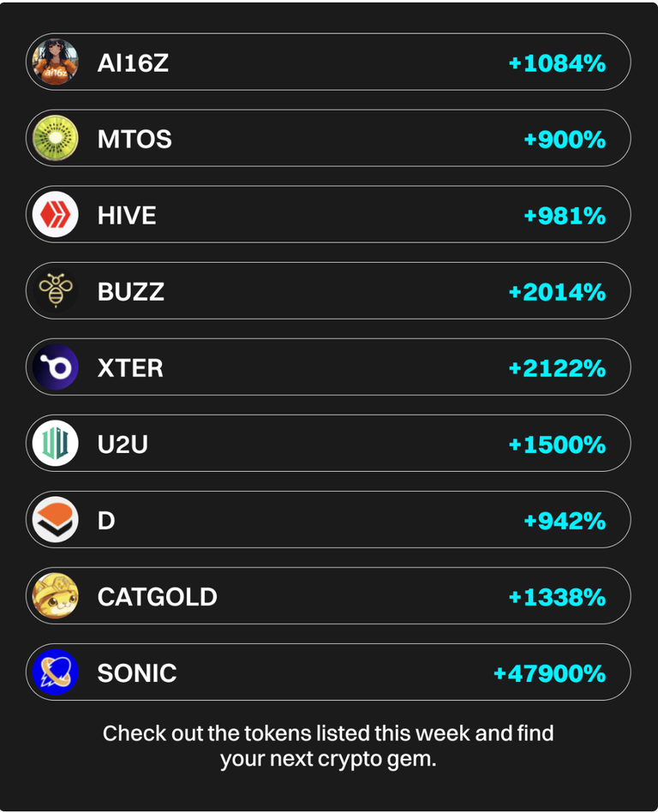Select the CATGOLD cat icon

click(x=56, y=596)
